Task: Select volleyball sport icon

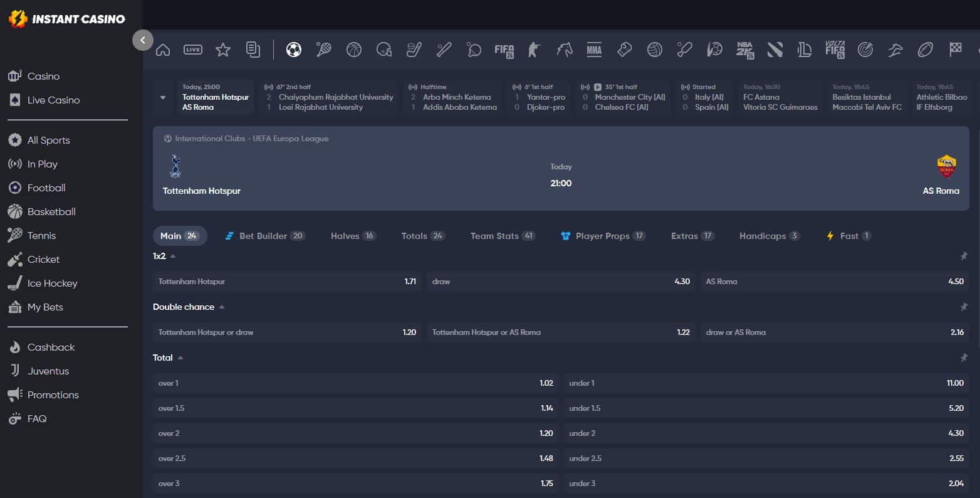Action: (x=655, y=50)
